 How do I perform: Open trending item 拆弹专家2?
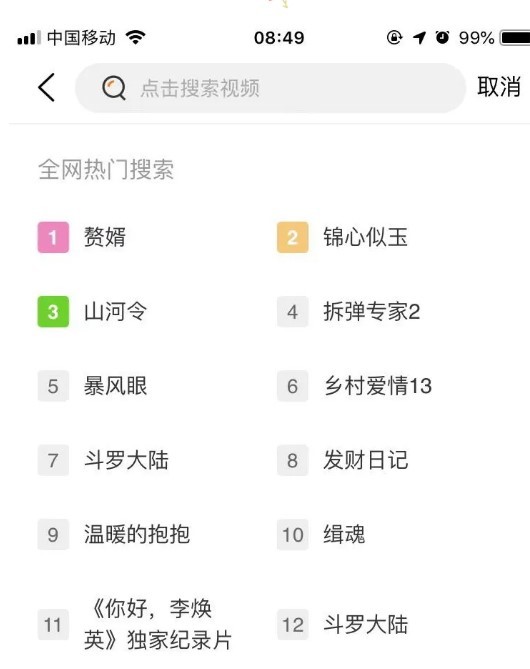point(371,311)
